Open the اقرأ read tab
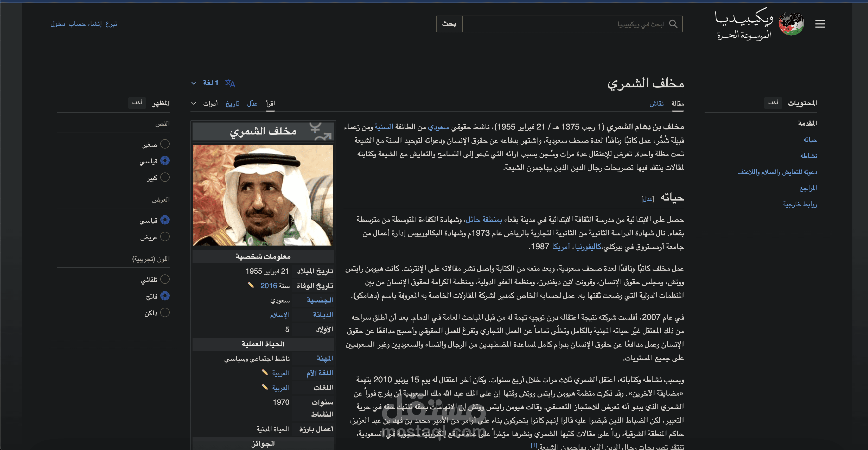 [x=270, y=104]
